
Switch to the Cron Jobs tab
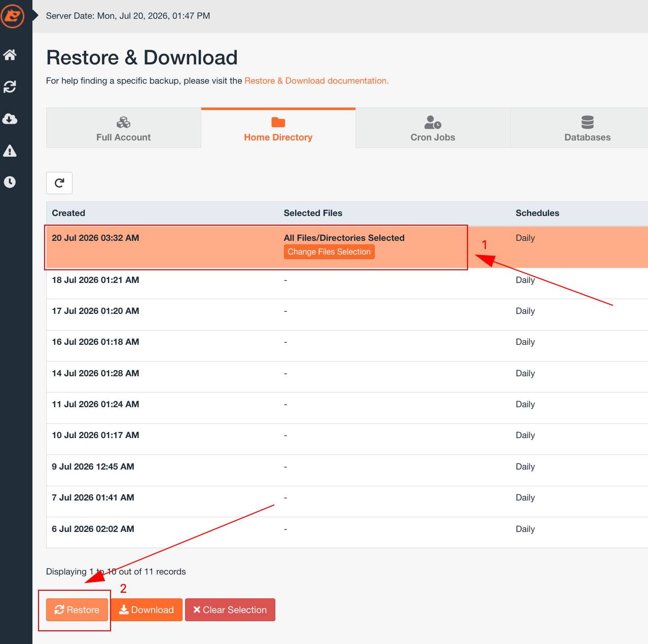pos(433,128)
